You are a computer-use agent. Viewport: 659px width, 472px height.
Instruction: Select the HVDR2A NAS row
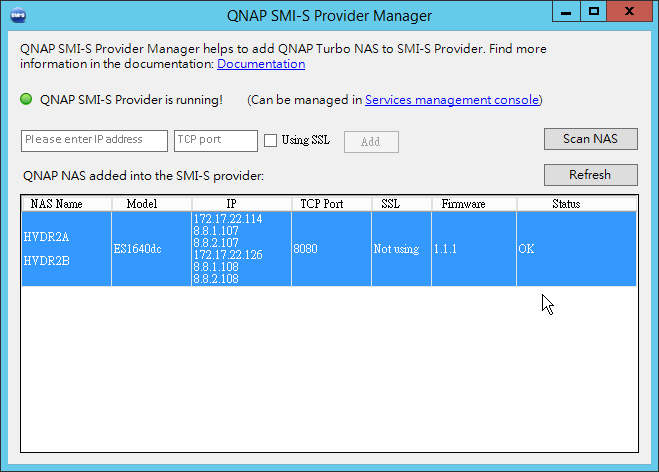45,238
